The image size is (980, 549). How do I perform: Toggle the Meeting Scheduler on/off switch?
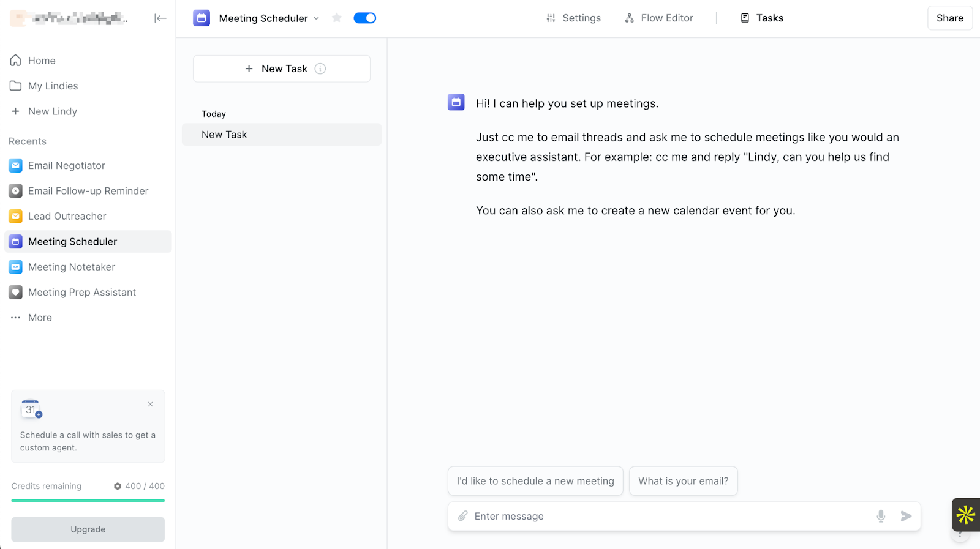(x=364, y=18)
